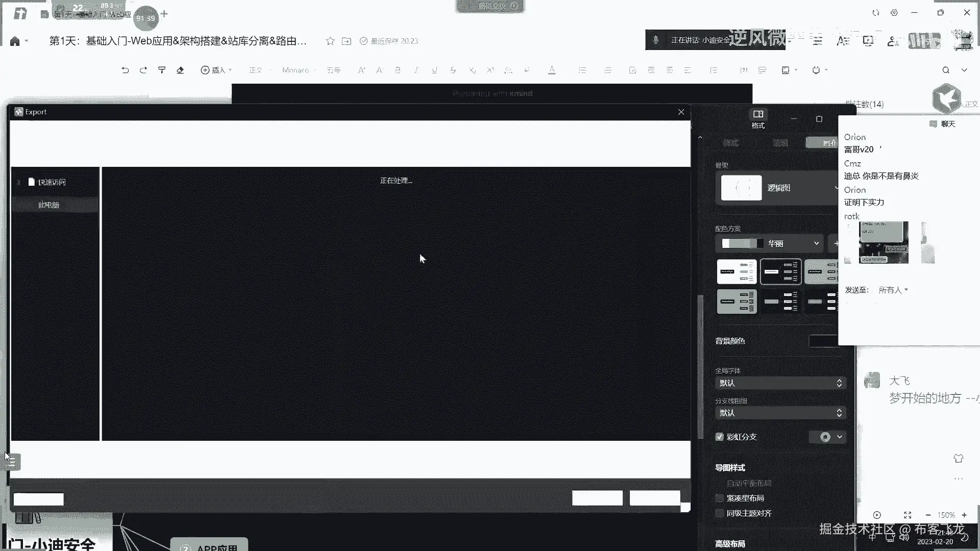
Task: Click the 背景颜色 color swatch
Action: 823,341
